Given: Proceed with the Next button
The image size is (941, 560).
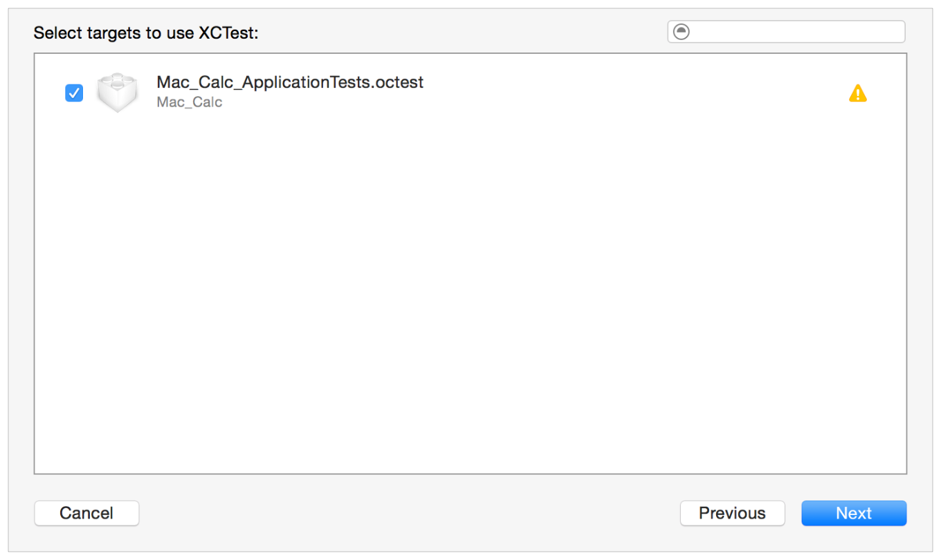Looking at the screenshot, I should 853,513.
